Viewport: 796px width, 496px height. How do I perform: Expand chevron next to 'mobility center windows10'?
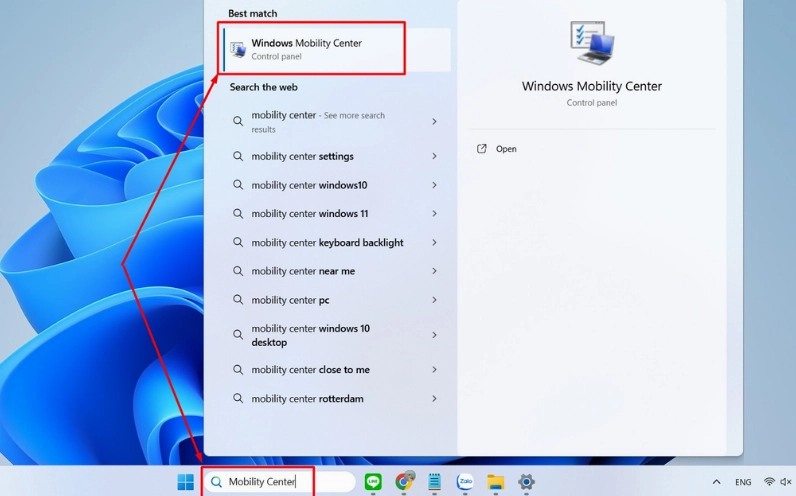[434, 185]
